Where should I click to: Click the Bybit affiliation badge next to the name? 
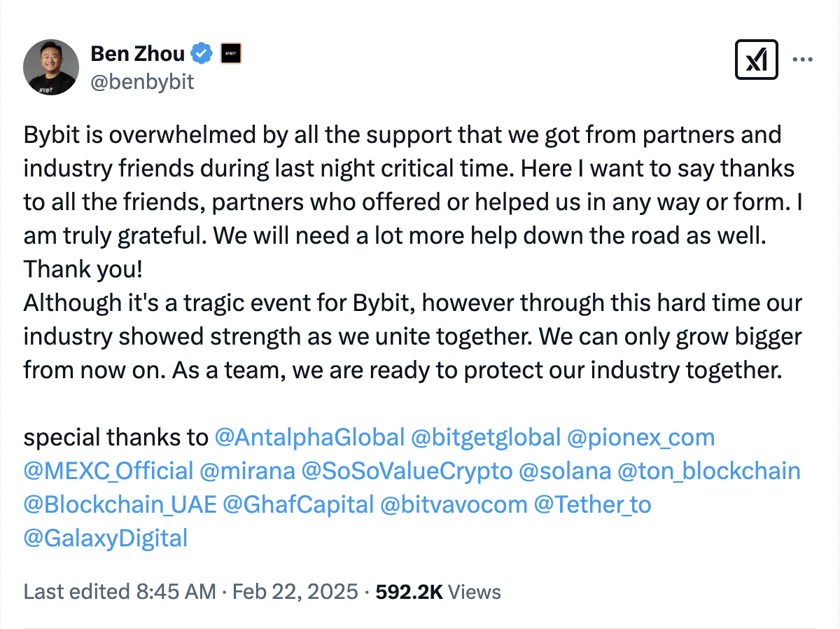pos(231,53)
